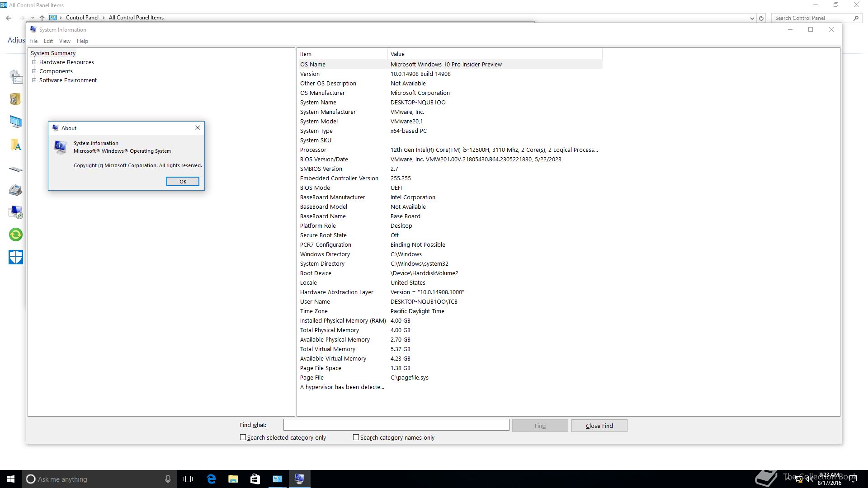The image size is (868, 488).
Task: Open the Help menu in System Information
Action: click(82, 41)
